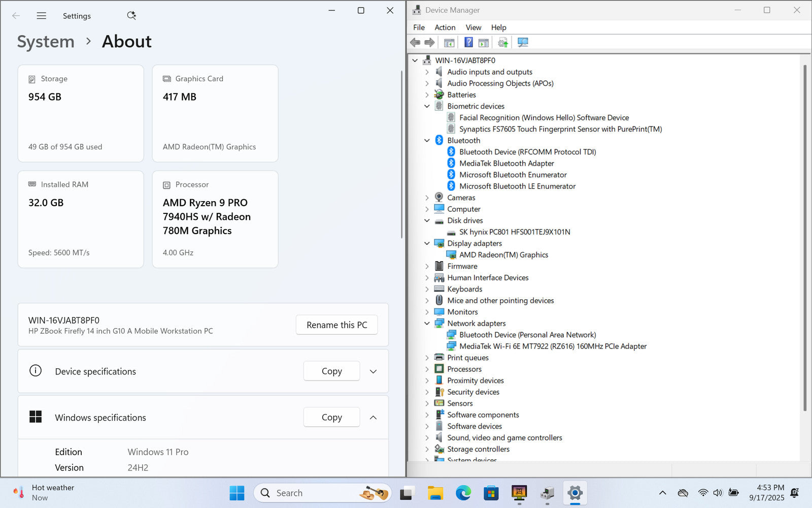Select MediaTek Wi-Fi 6E network adapter

point(552,346)
